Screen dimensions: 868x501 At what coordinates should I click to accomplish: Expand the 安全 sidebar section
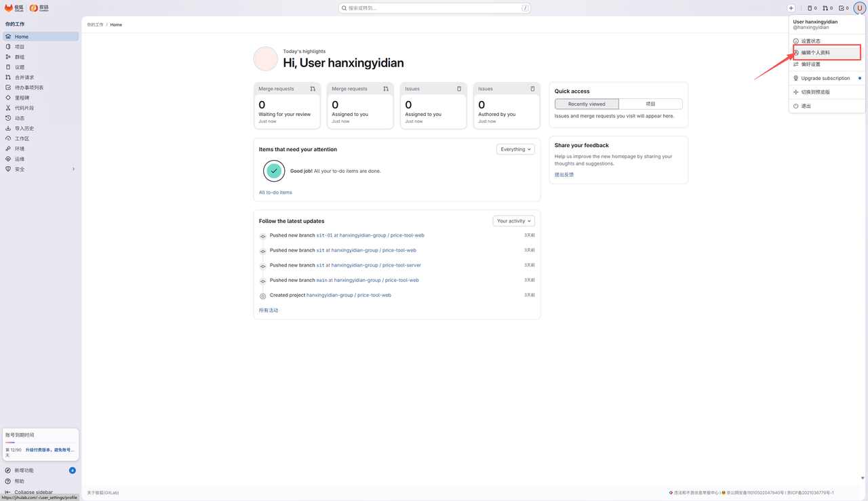point(39,169)
